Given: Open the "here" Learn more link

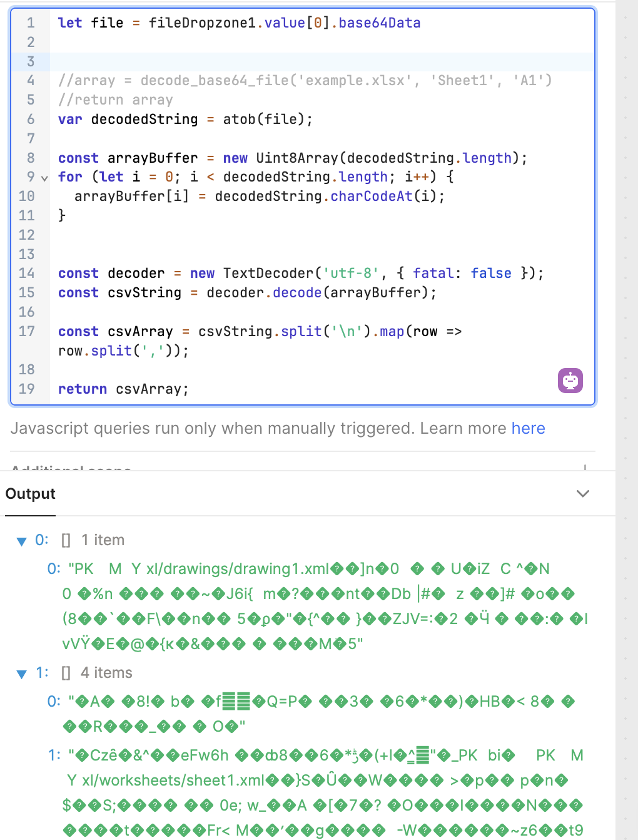Looking at the screenshot, I should pyautogui.click(x=528, y=428).
